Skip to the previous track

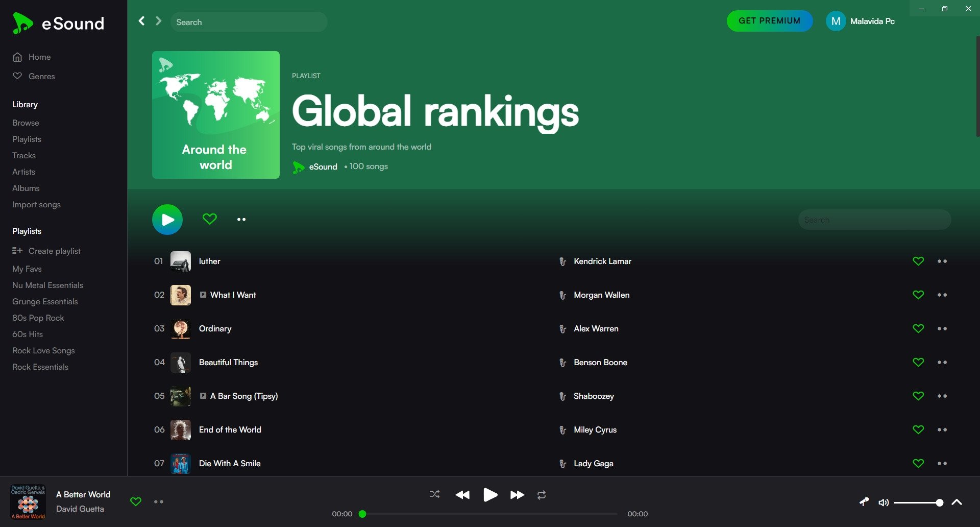462,494
